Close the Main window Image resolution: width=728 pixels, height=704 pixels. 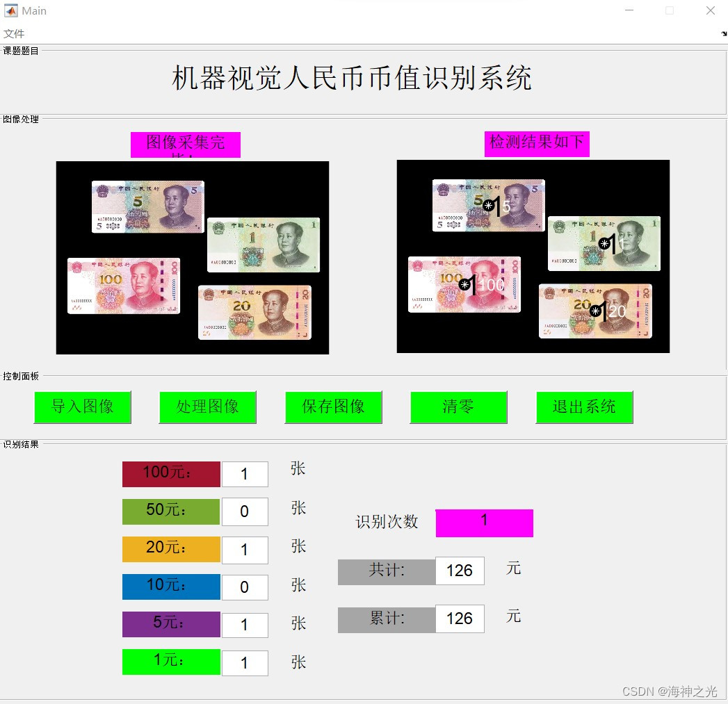pos(711,10)
